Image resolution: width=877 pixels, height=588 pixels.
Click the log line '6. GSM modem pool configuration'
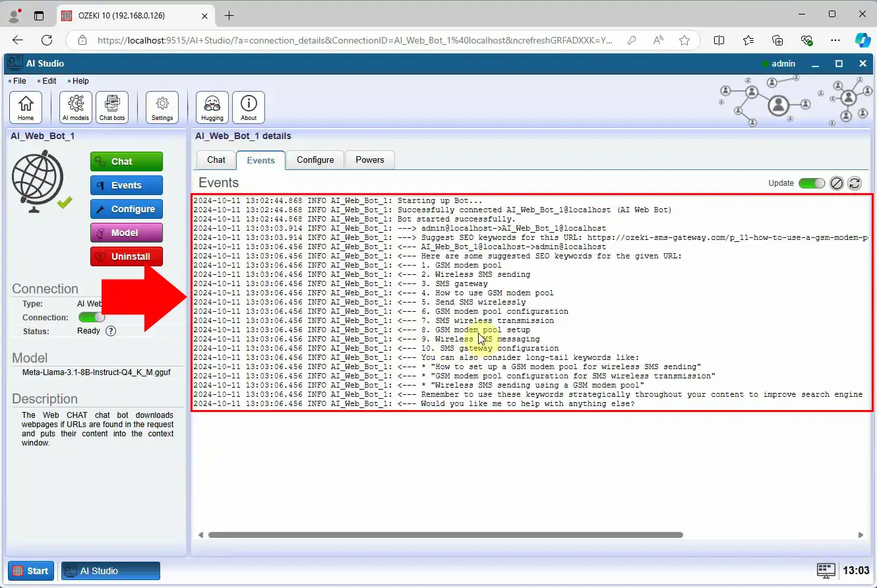point(380,311)
